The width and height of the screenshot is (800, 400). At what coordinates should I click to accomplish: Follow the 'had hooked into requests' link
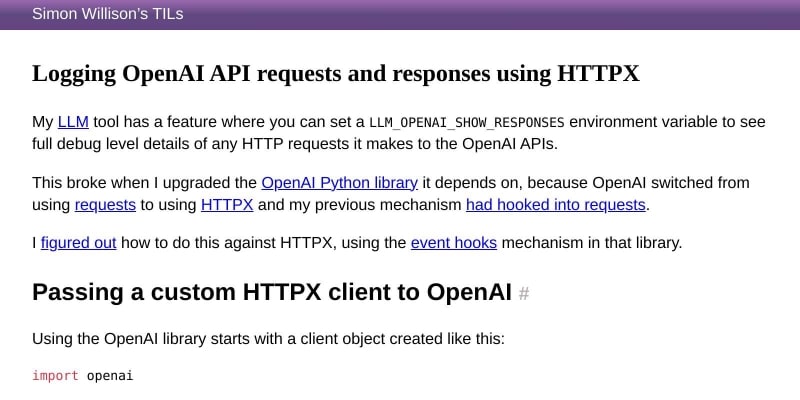[556, 205]
